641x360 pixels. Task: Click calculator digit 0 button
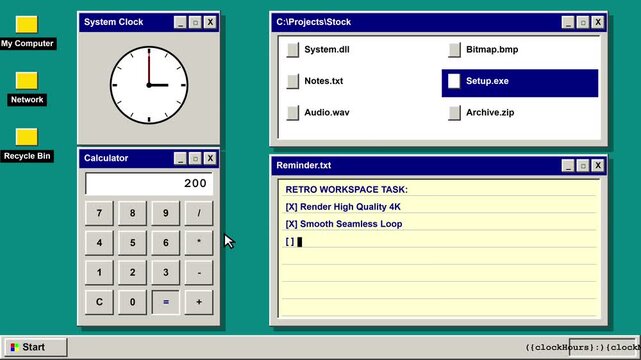point(132,302)
